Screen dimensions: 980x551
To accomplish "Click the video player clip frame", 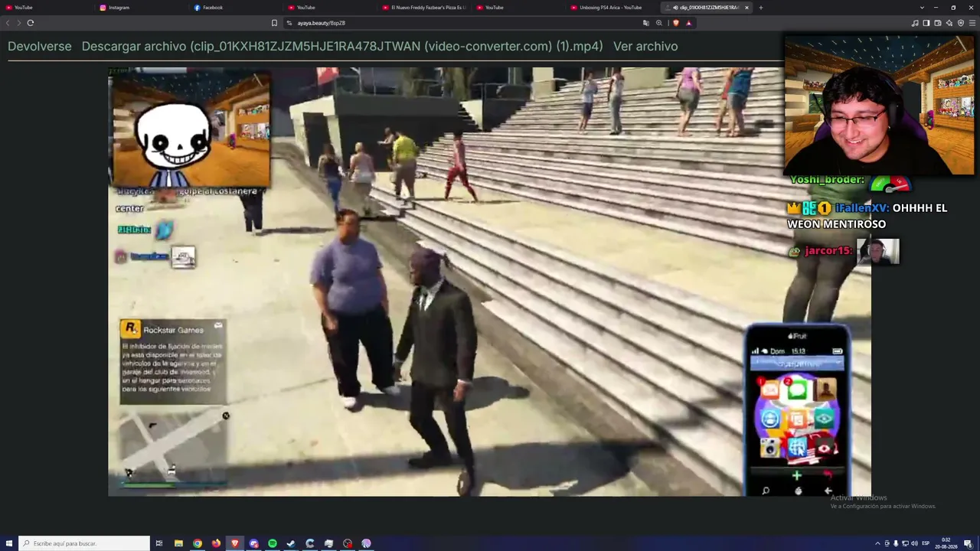I will pos(489,282).
